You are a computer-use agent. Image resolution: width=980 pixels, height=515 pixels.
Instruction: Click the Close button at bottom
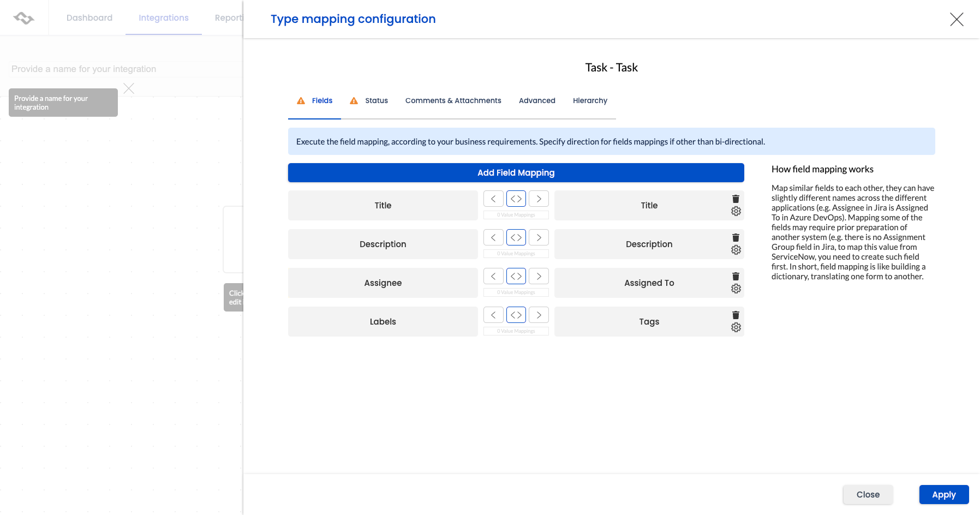(x=868, y=495)
